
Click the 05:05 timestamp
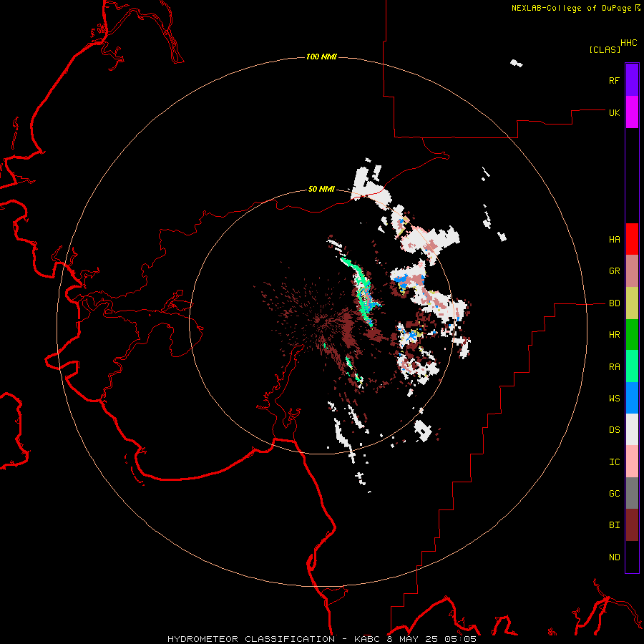coord(462,639)
